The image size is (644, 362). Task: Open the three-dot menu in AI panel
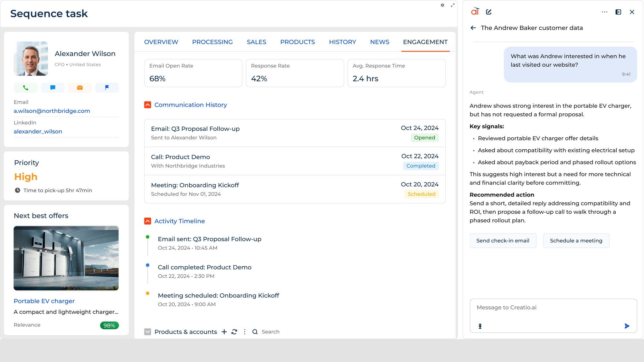coord(604,12)
